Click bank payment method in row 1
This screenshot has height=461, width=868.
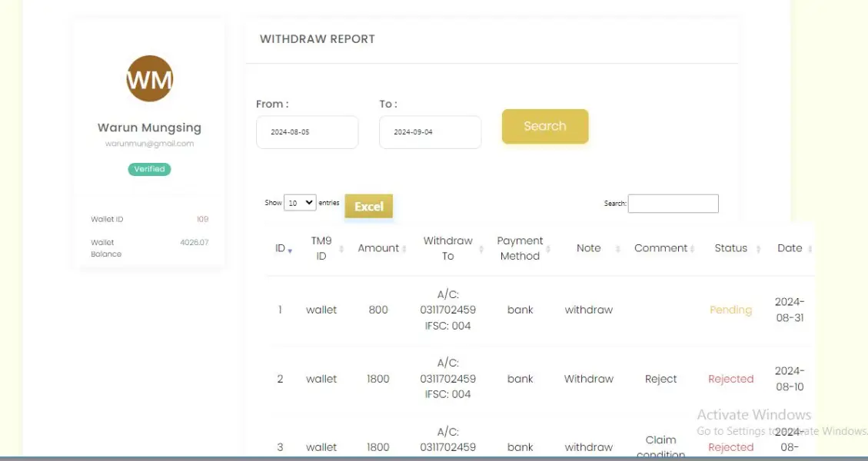pos(520,310)
